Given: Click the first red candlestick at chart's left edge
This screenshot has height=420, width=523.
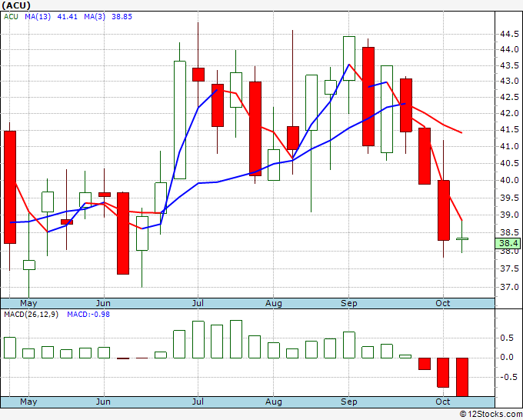Looking at the screenshot, I should tap(10, 187).
